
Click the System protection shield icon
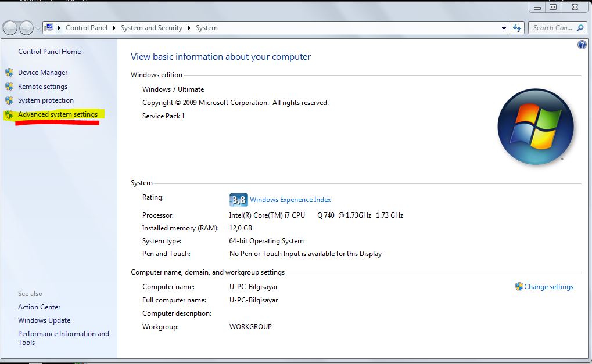coord(9,100)
